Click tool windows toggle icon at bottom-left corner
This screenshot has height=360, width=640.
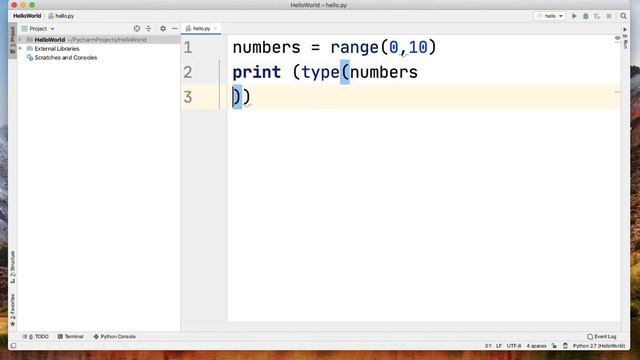tap(13, 346)
